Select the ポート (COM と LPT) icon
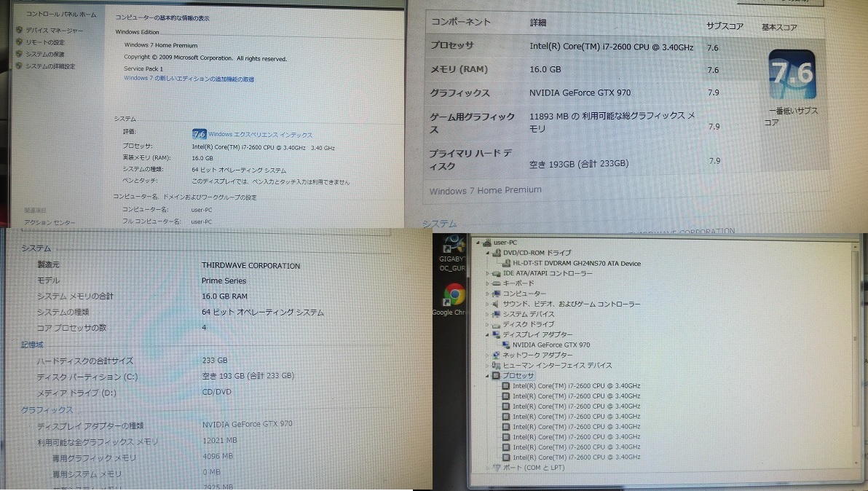 click(497, 468)
